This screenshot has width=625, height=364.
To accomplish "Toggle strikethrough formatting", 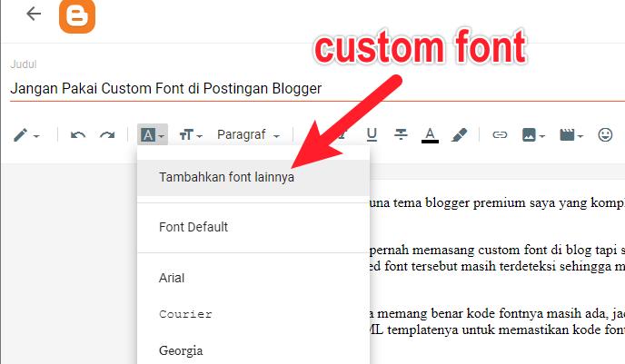I will point(401,134).
